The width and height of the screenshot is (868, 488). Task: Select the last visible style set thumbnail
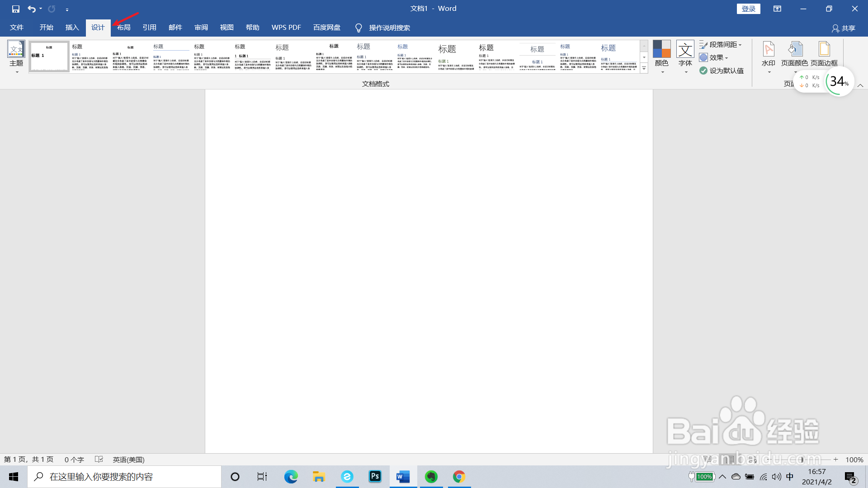click(x=619, y=56)
